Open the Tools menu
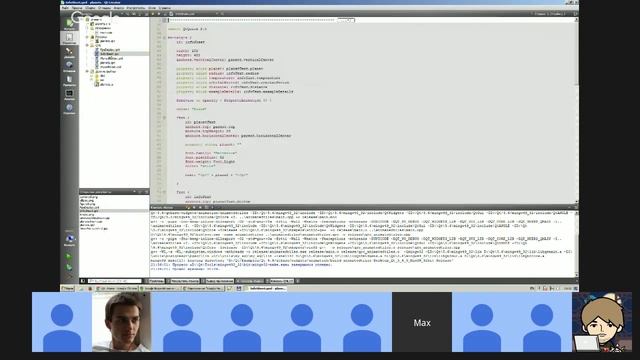 (x=136, y=8)
